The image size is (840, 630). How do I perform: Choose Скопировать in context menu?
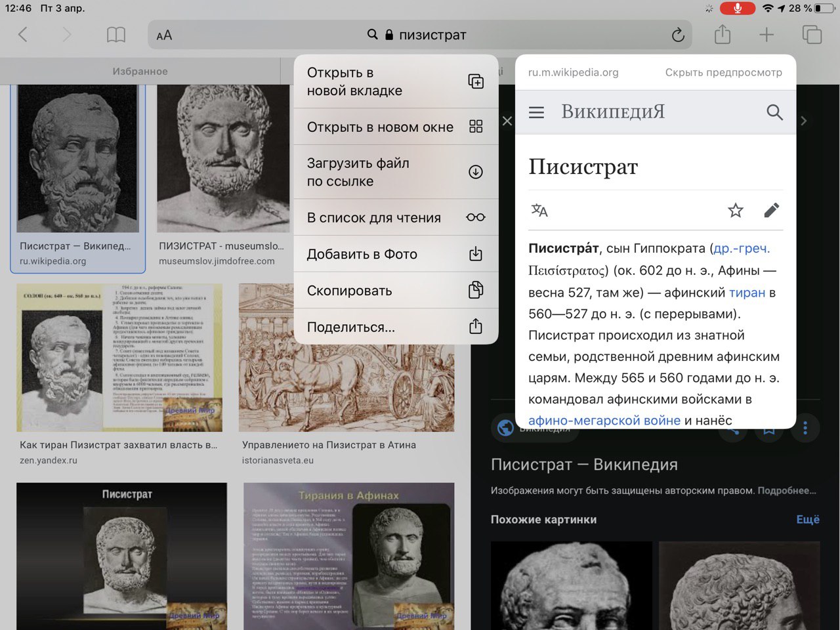pos(396,290)
